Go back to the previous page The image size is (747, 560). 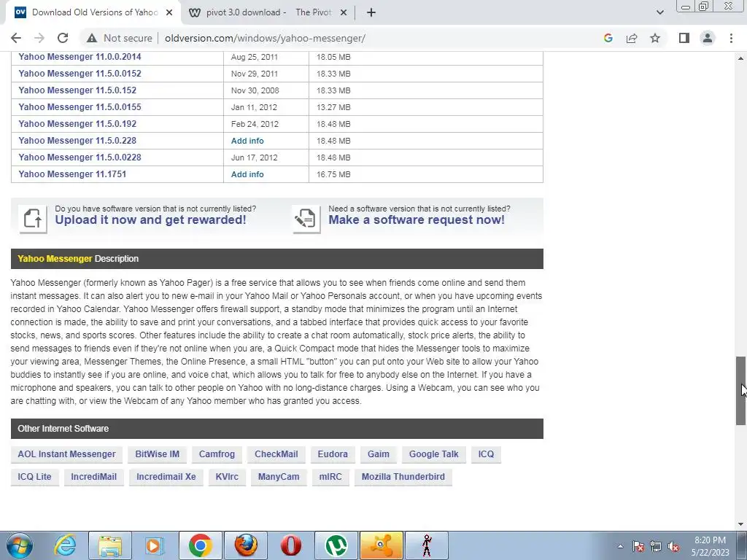click(16, 38)
